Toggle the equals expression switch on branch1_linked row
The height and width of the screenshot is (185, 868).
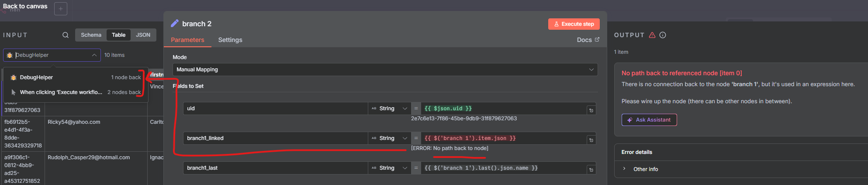click(x=416, y=138)
